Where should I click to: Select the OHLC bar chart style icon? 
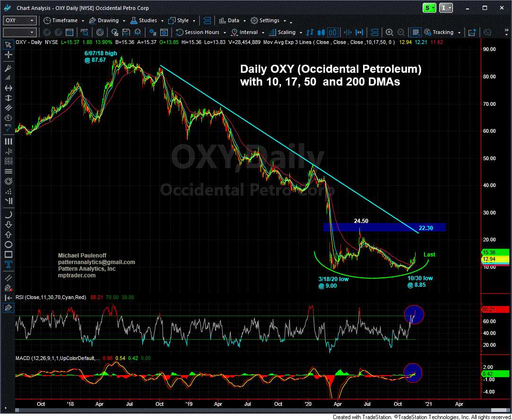click(310, 32)
